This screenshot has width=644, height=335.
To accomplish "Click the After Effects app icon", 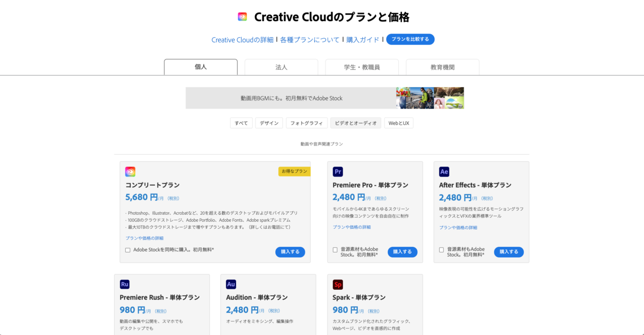I will (x=444, y=171).
